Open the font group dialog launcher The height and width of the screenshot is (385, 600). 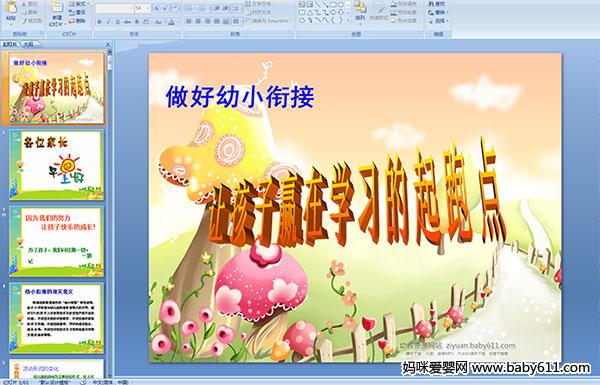[179, 34]
